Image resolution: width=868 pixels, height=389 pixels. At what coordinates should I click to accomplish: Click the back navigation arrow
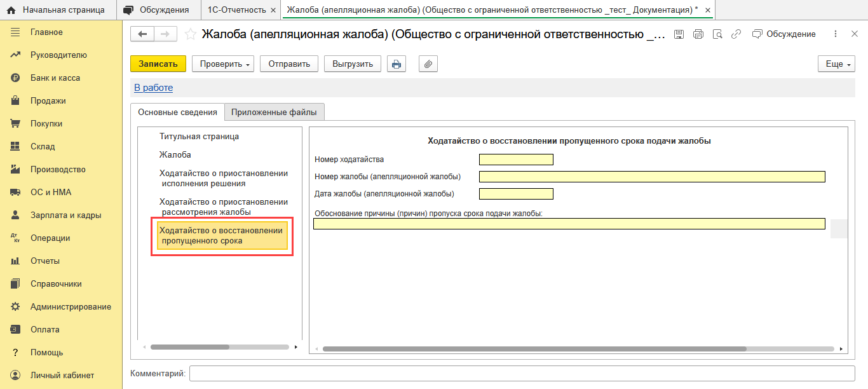coord(142,34)
